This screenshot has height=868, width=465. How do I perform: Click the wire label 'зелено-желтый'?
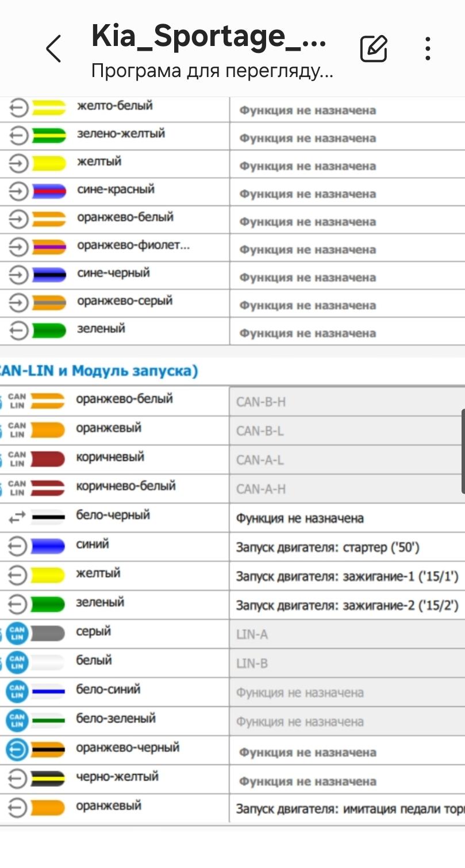(x=121, y=133)
